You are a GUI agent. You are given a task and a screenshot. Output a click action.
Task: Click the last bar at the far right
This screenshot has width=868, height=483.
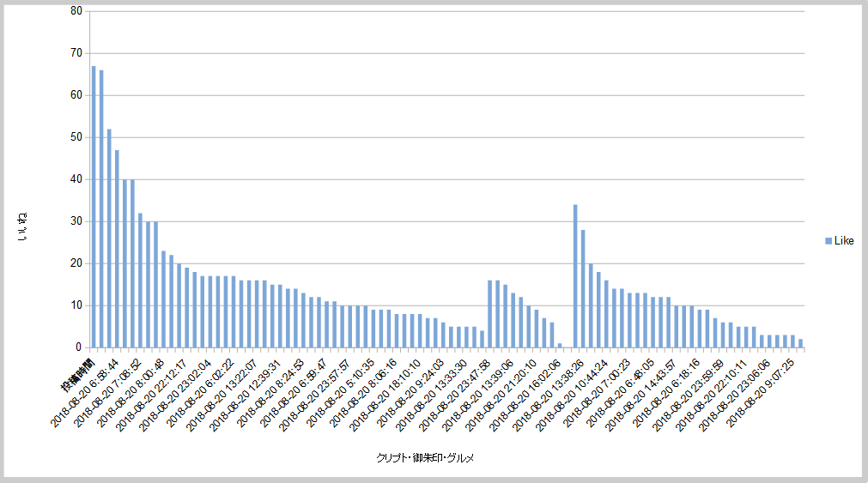click(x=800, y=343)
